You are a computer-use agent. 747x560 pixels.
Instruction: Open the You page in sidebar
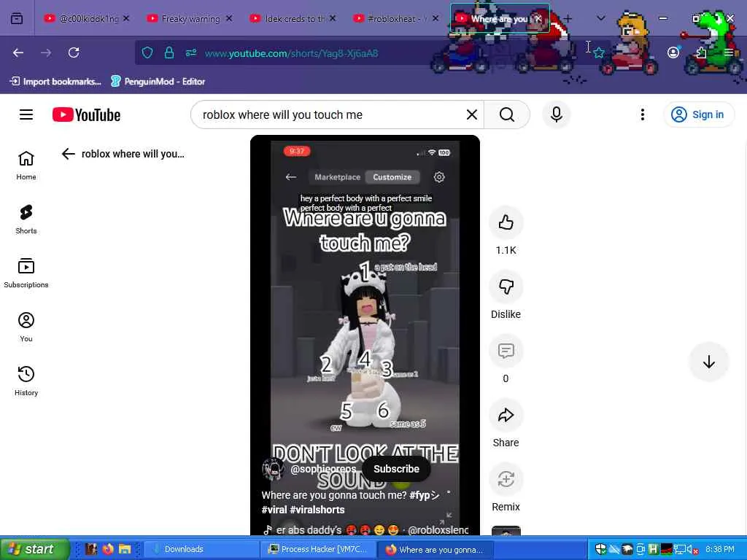click(26, 327)
